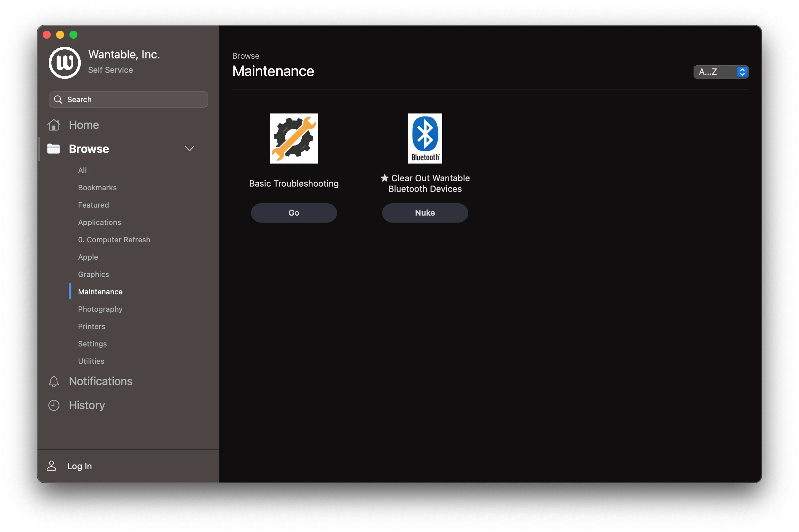Image resolution: width=799 pixels, height=532 pixels.
Task: Open the Utilities category
Action: click(91, 361)
